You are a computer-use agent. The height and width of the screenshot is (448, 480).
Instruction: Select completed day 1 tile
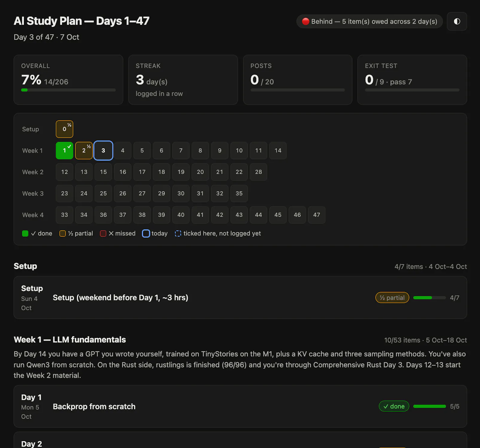[64, 151]
